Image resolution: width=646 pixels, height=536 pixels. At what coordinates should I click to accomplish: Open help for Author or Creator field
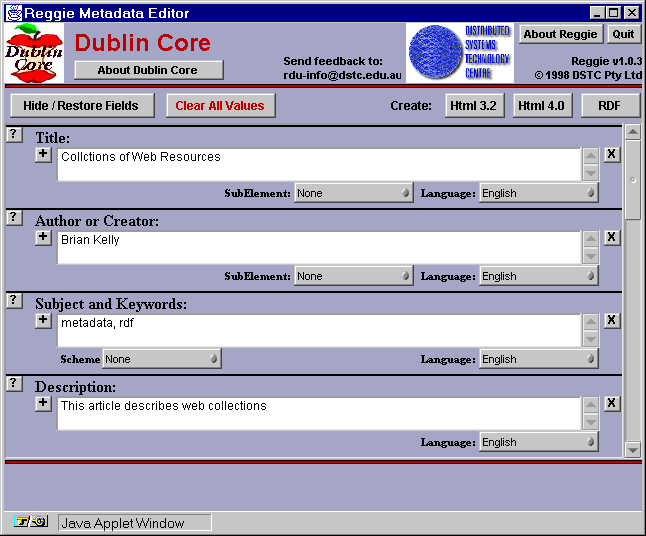14,218
